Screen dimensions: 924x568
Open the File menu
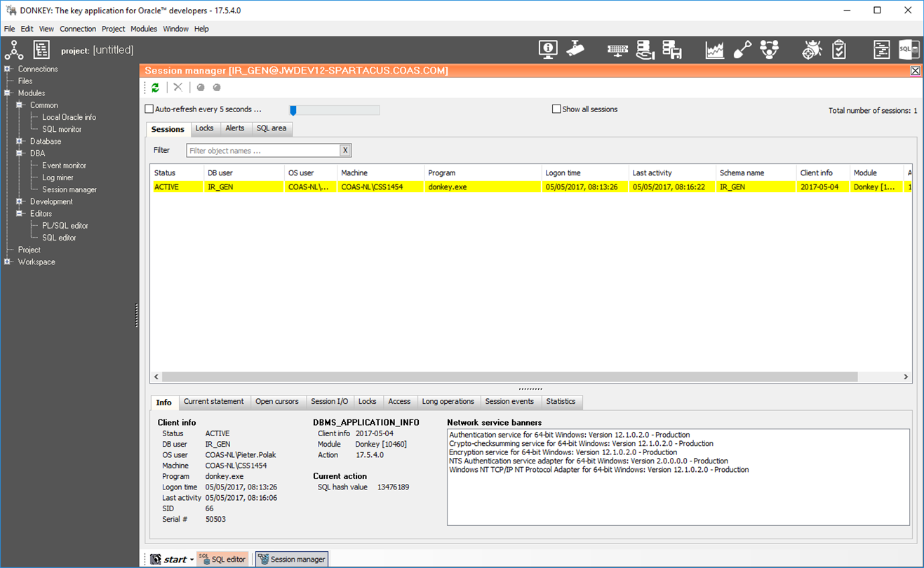9,29
